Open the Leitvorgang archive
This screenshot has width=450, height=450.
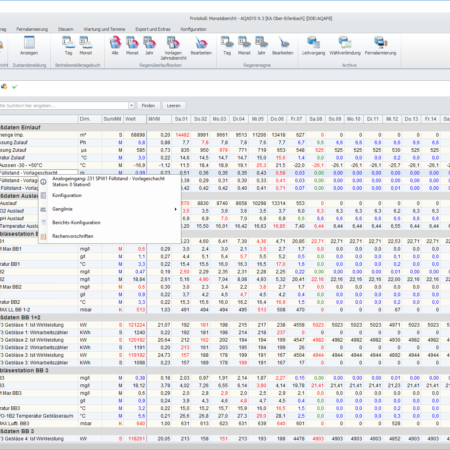click(x=313, y=46)
